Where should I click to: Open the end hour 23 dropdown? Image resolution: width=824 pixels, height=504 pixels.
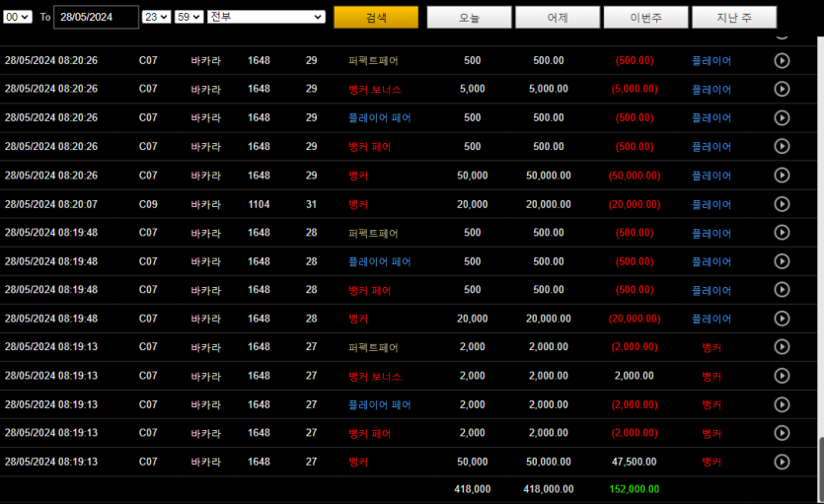pyautogui.click(x=156, y=17)
